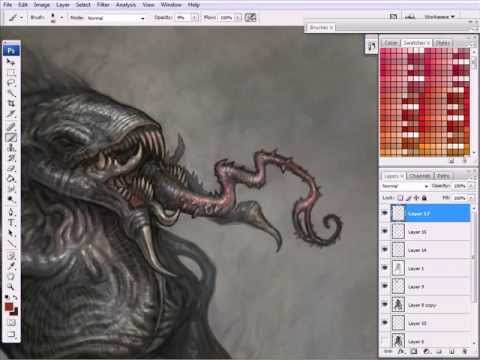Select Layer 9 copy in Layers panel
480x360 pixels.
click(430, 305)
